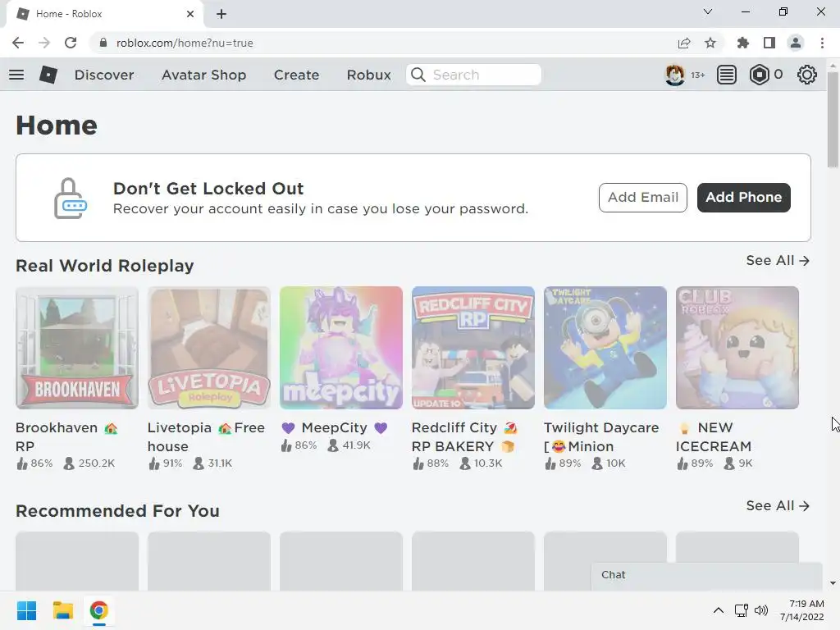Open the MeepCity game thumbnail

click(x=341, y=348)
